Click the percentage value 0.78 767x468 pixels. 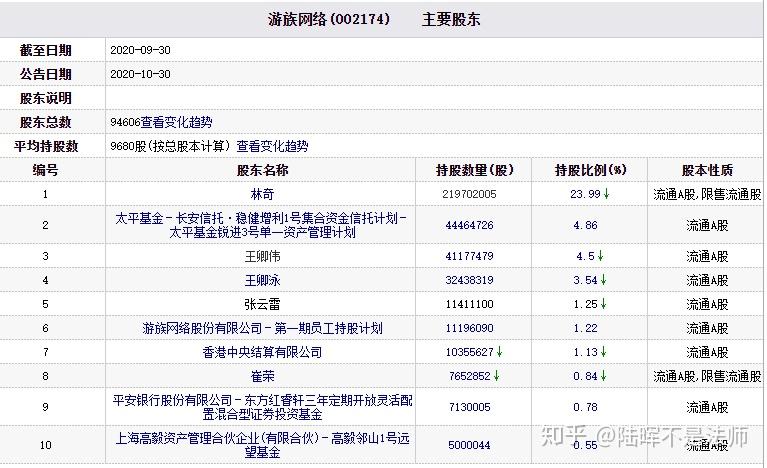[x=586, y=407]
